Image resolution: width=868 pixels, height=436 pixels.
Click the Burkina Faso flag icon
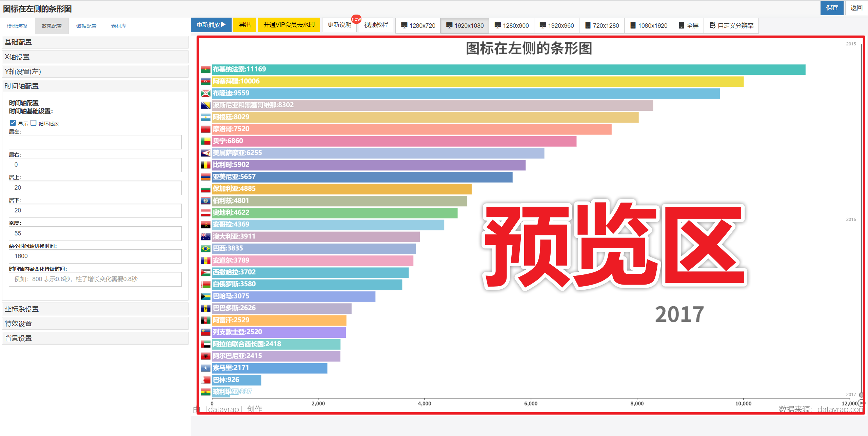click(x=205, y=70)
